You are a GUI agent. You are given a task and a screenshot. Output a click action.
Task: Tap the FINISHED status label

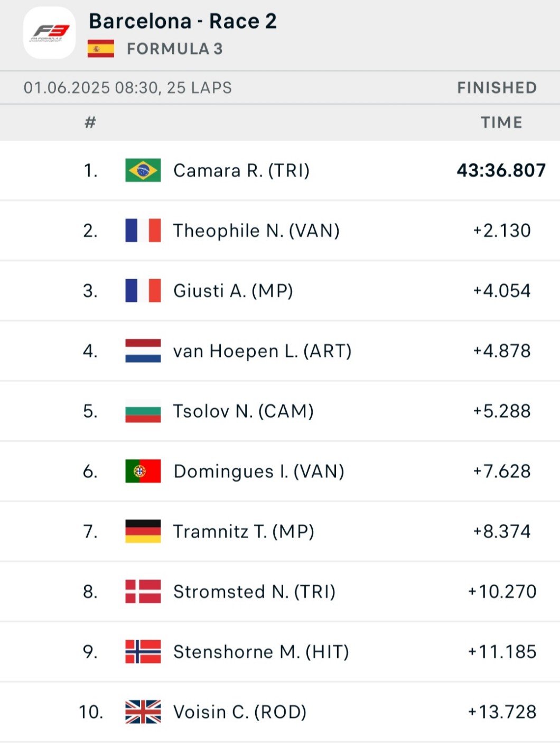pyautogui.click(x=497, y=88)
